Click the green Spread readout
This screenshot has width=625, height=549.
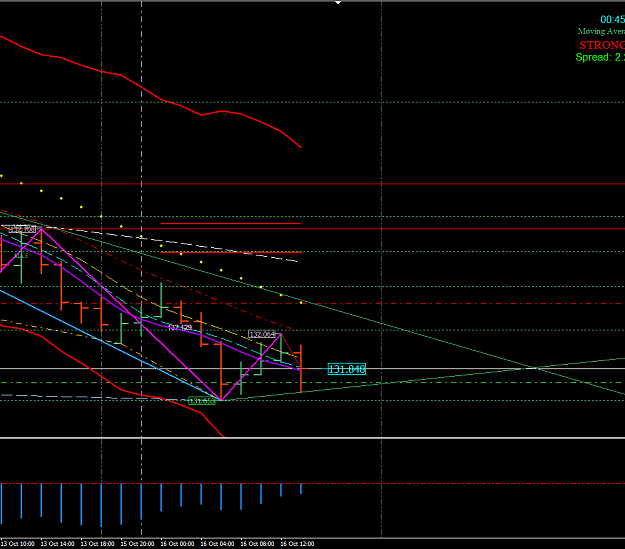coord(600,57)
